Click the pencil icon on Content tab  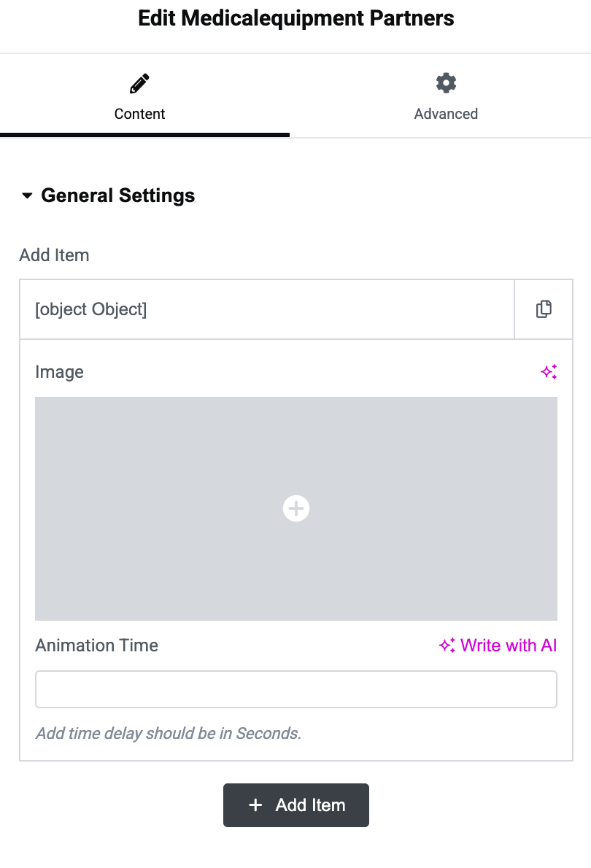click(139, 83)
